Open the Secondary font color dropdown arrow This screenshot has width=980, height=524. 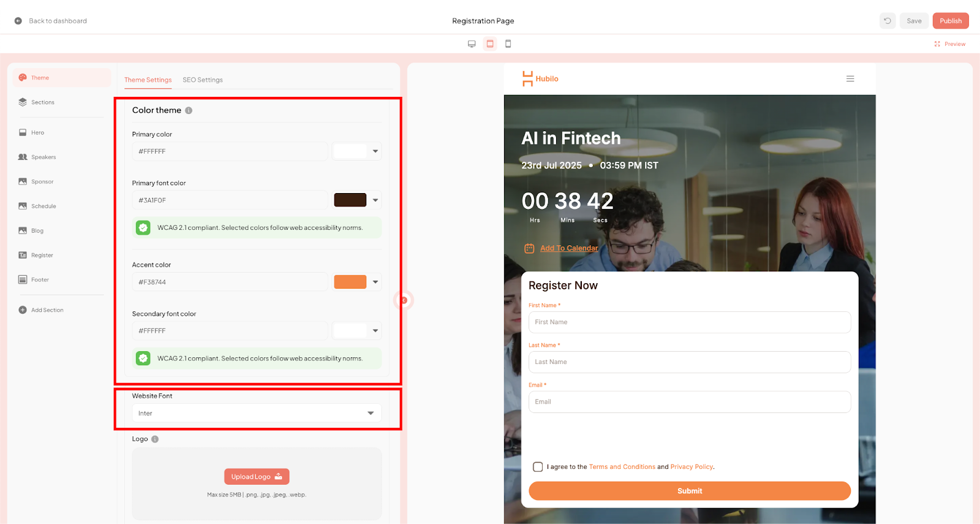(375, 331)
